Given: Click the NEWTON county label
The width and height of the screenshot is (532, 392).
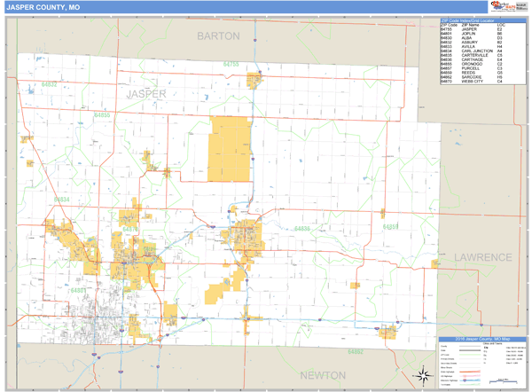Looking at the screenshot, I should click(x=323, y=375).
